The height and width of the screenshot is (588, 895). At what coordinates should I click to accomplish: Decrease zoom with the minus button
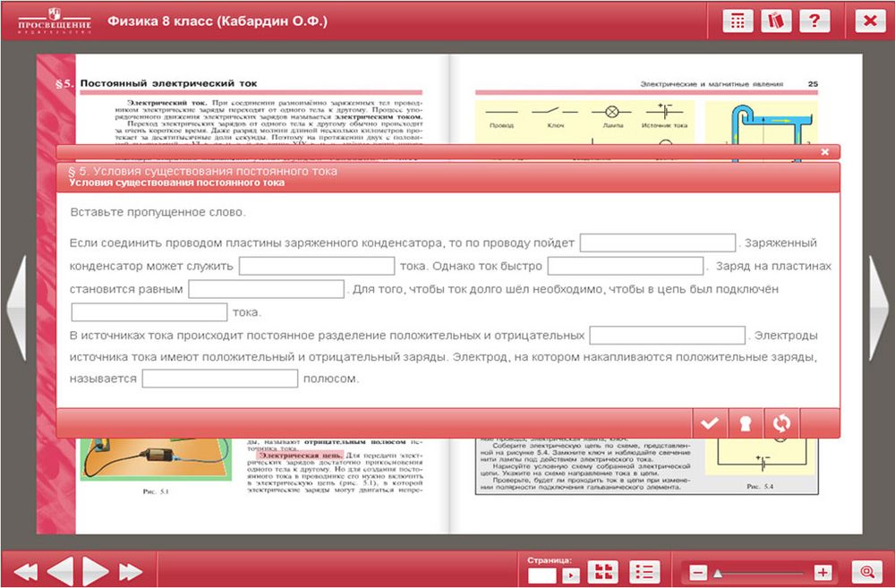coord(698,573)
